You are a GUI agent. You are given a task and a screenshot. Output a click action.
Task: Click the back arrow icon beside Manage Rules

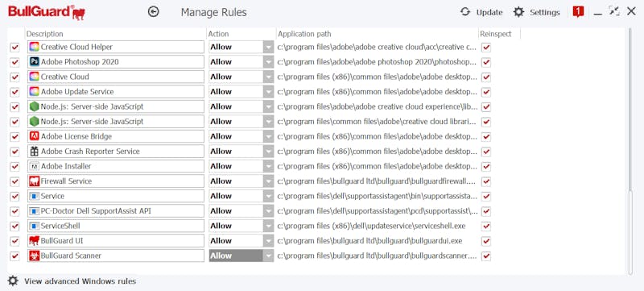[x=153, y=12]
